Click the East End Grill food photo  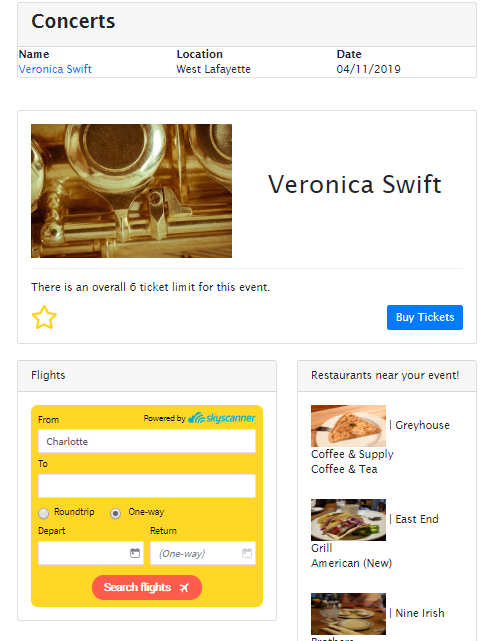tap(348, 520)
